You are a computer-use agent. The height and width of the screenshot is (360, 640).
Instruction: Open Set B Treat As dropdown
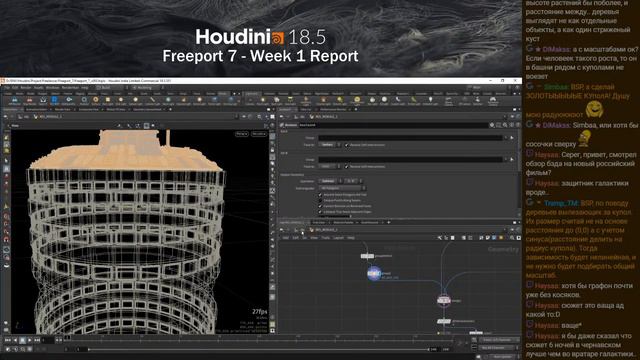click(330, 167)
